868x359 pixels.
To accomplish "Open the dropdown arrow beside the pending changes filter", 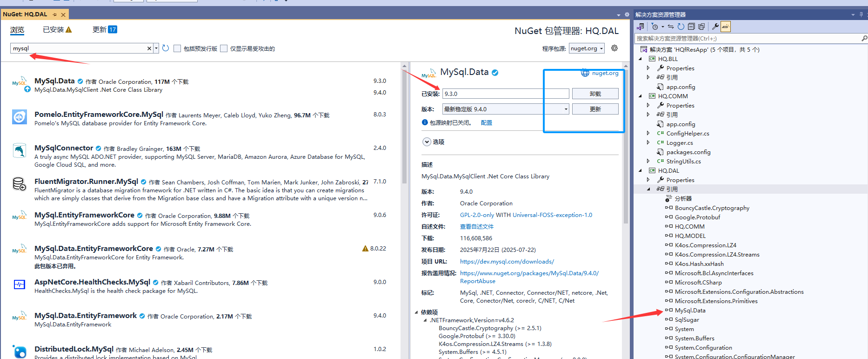I will click(x=663, y=27).
